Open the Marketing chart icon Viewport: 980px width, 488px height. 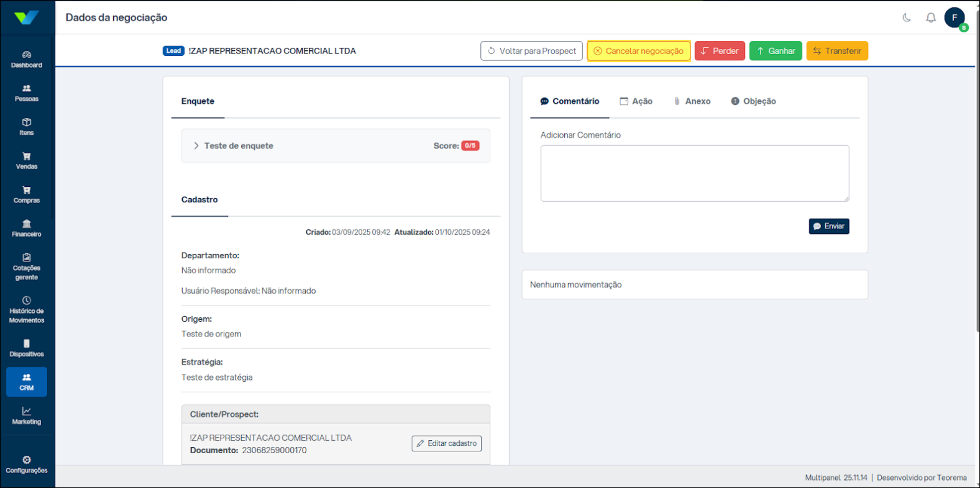(27, 411)
